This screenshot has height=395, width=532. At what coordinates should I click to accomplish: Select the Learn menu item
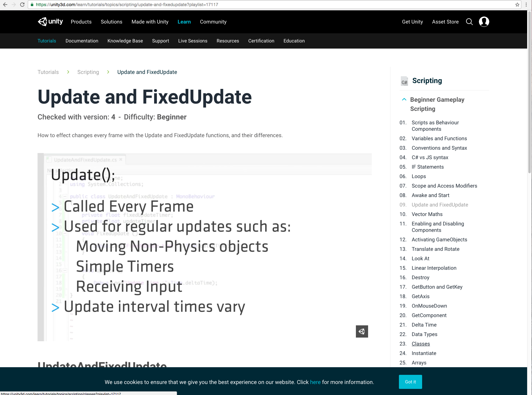point(184,22)
